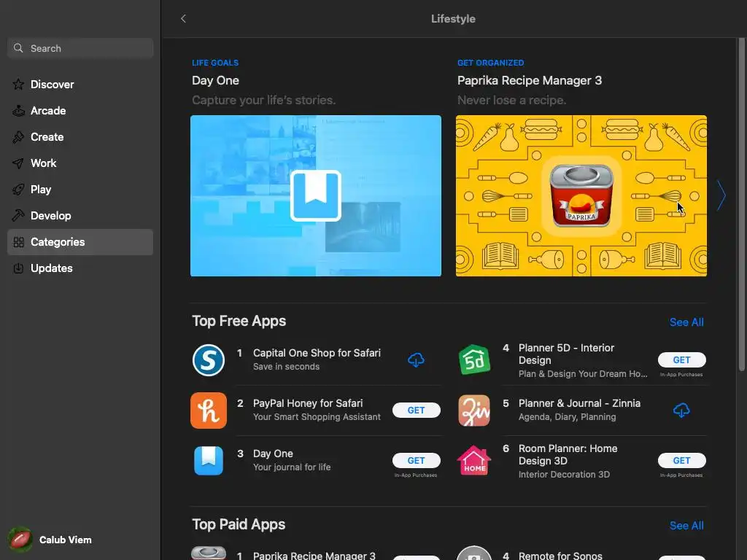Select the Work paper plane icon
Screen dimensions: 747x560
18,163
